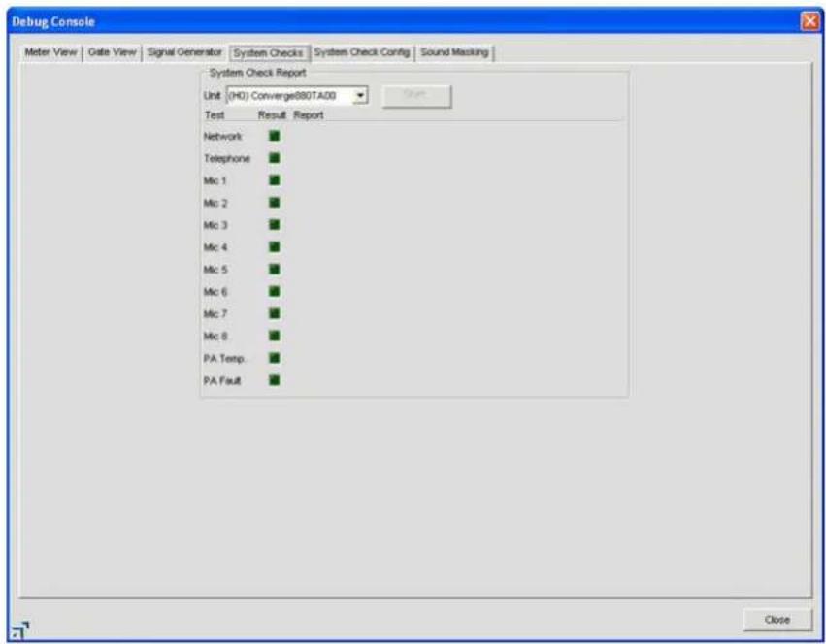
Task: Click the Mic 4 test label
Action: coord(215,247)
